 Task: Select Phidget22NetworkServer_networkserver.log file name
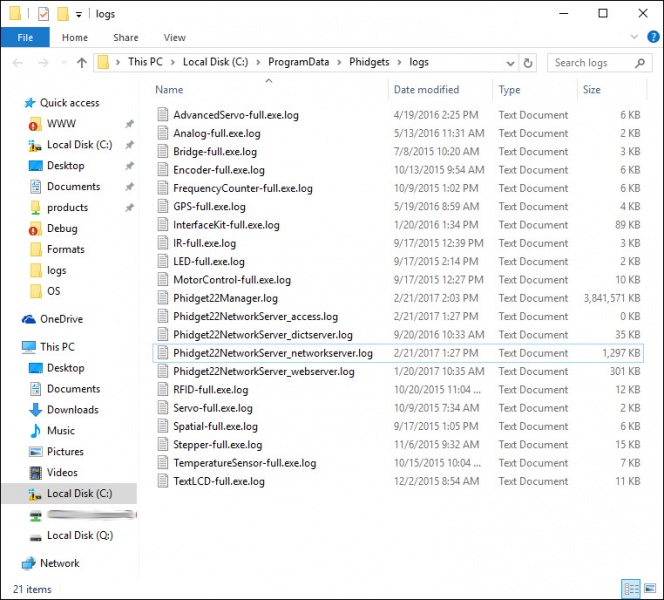pos(273,353)
